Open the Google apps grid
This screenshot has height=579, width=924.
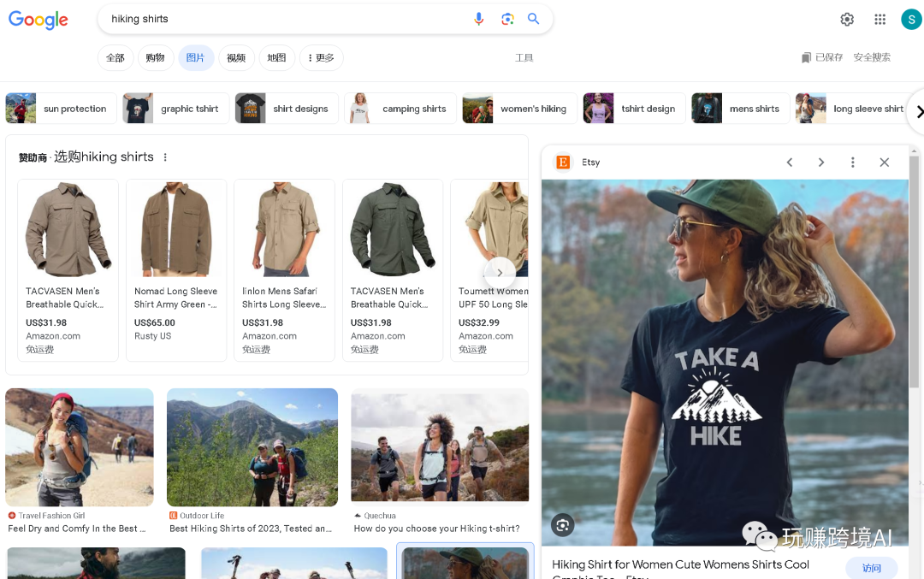[880, 19]
